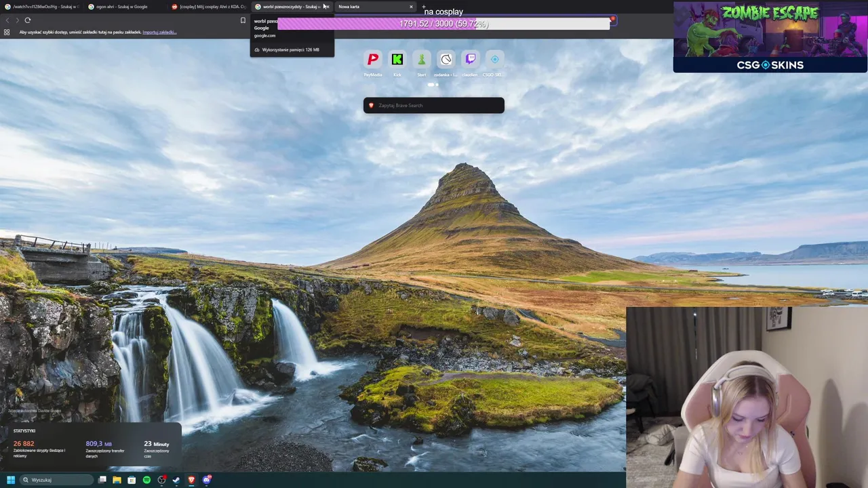
Task: Click the Importuj zakładki link
Action: (x=159, y=32)
